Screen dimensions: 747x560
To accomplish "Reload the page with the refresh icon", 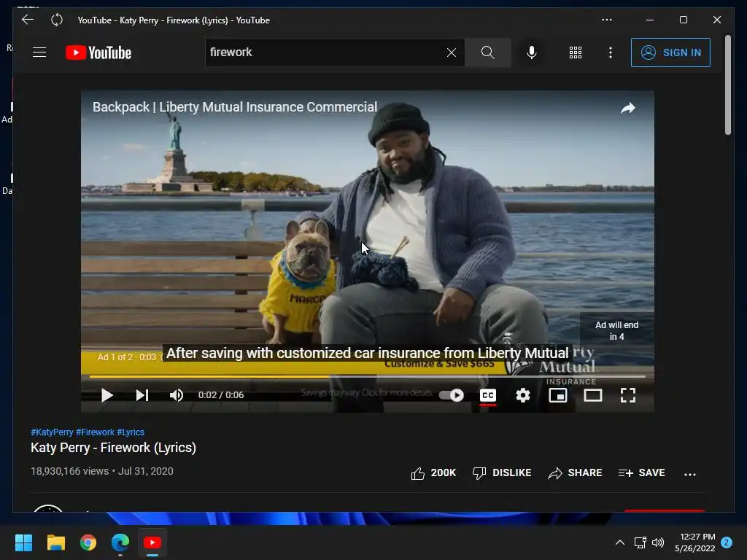I will (57, 20).
